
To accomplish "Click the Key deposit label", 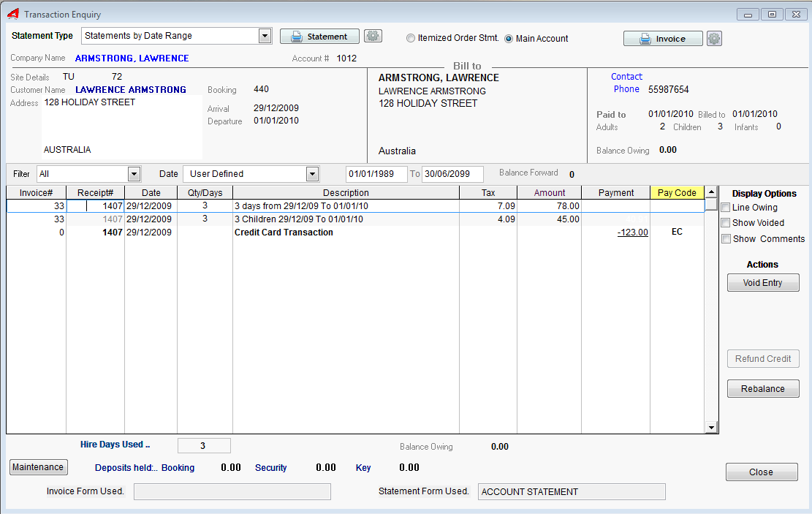I will tap(363, 468).
